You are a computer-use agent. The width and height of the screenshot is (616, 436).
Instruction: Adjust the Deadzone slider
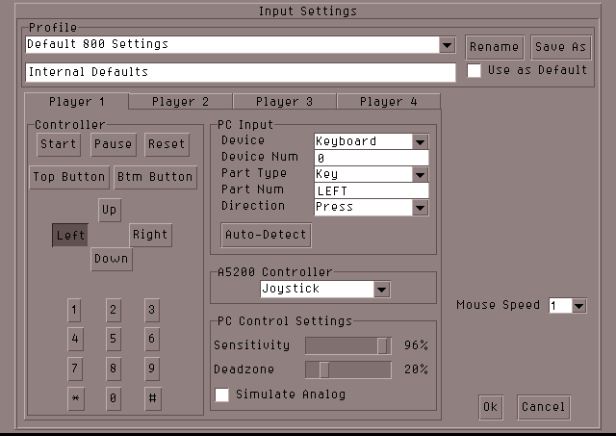[348, 370]
